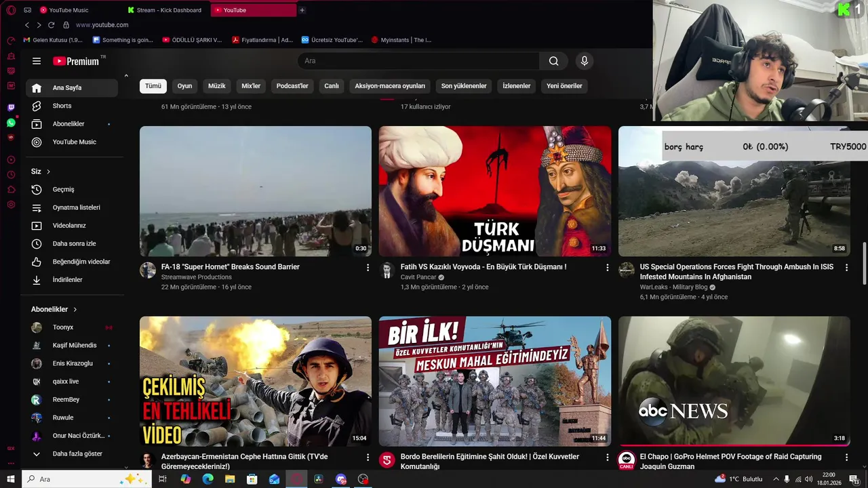Open Geçmiş history in the sidebar

click(72, 190)
